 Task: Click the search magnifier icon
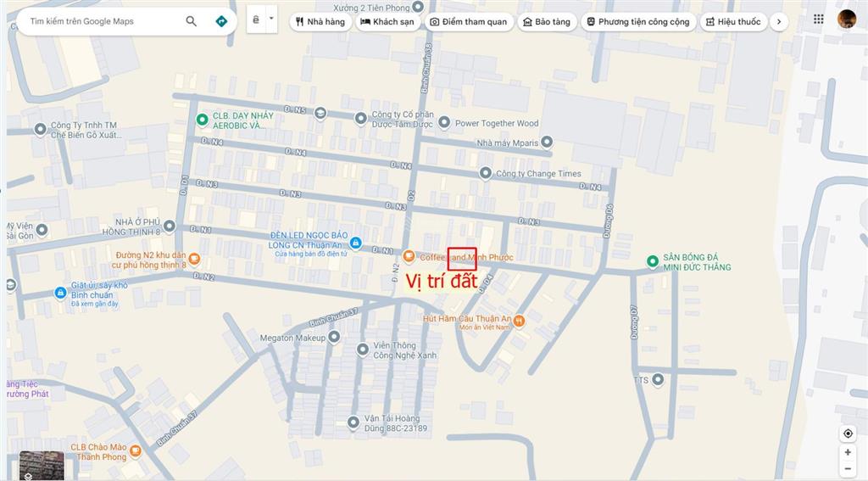[x=191, y=21]
